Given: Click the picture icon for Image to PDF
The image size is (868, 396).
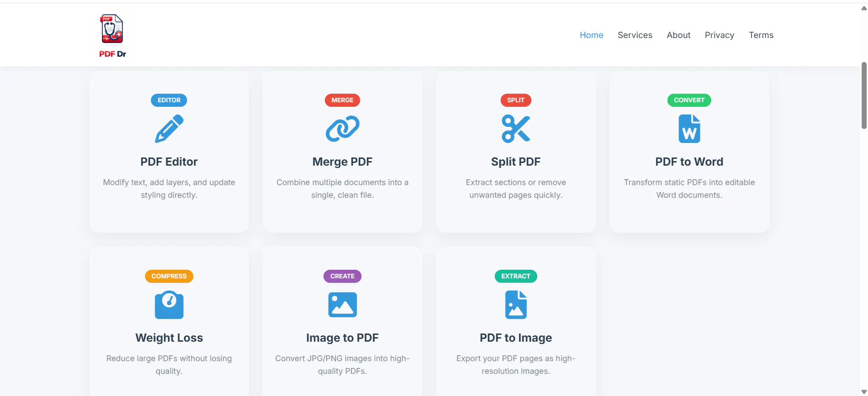Looking at the screenshot, I should (342, 305).
